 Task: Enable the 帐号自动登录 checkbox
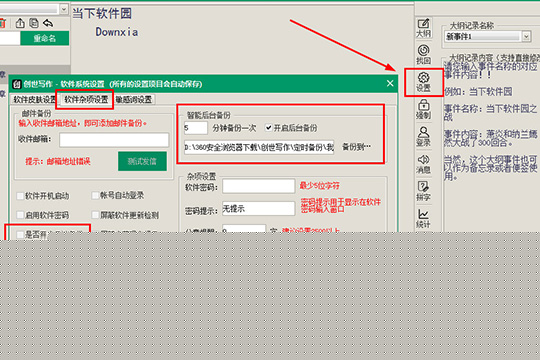pyautogui.click(x=95, y=196)
